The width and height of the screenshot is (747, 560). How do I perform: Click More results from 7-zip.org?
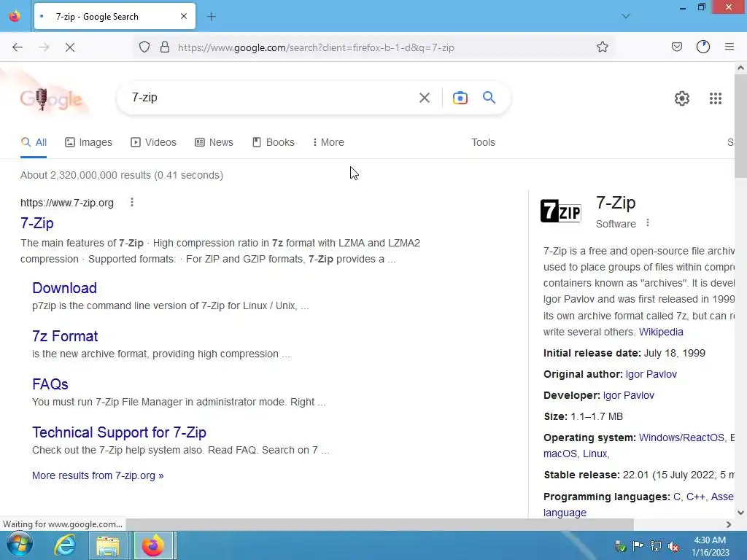[x=98, y=475]
